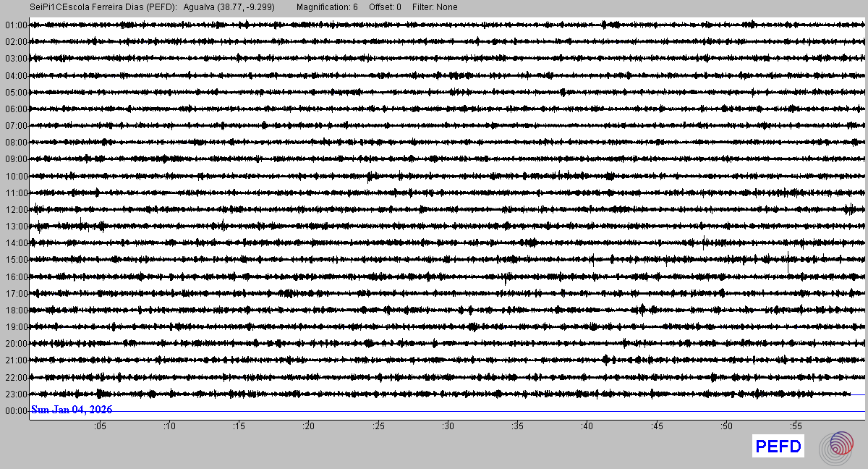868x469 pixels.
Task: Click the spiral seismic logo icon
Action: pyautogui.click(x=835, y=447)
